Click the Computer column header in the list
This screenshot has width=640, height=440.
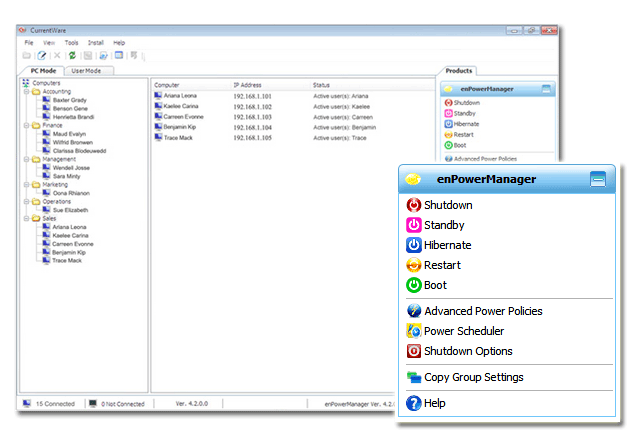(x=167, y=85)
